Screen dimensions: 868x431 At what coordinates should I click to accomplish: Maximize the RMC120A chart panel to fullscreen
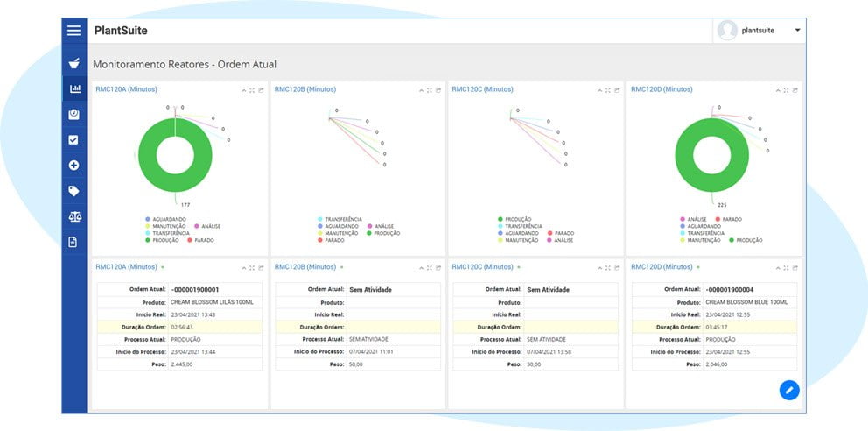252,90
